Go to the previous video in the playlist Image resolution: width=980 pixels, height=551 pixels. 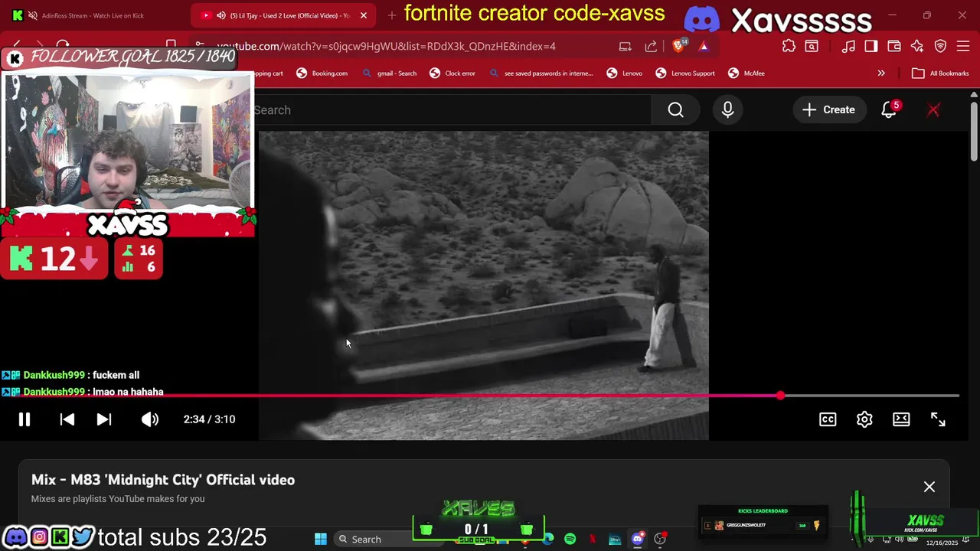67,419
